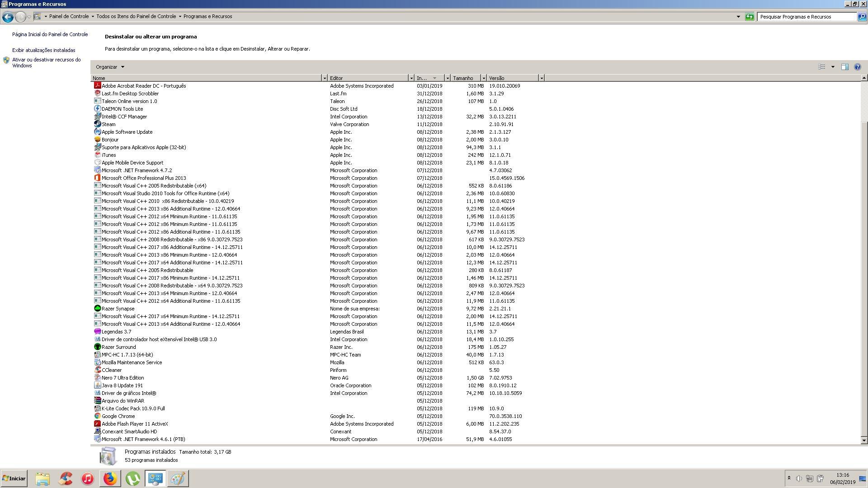Click the CCleaner list icon
This screenshot has width=868, height=488.
tap(97, 370)
